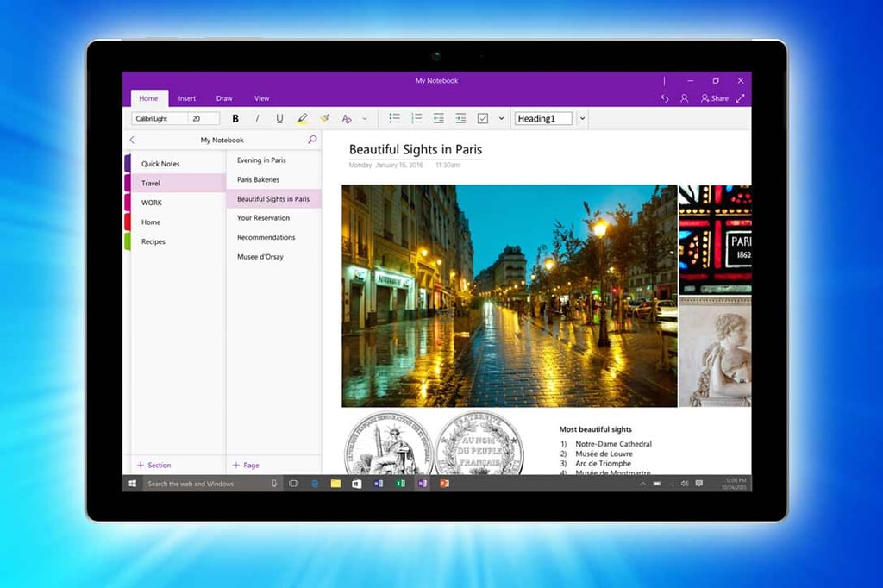Viewport: 883px width, 588px height.
Task: Expand more font formatting options
Action: tap(365, 119)
